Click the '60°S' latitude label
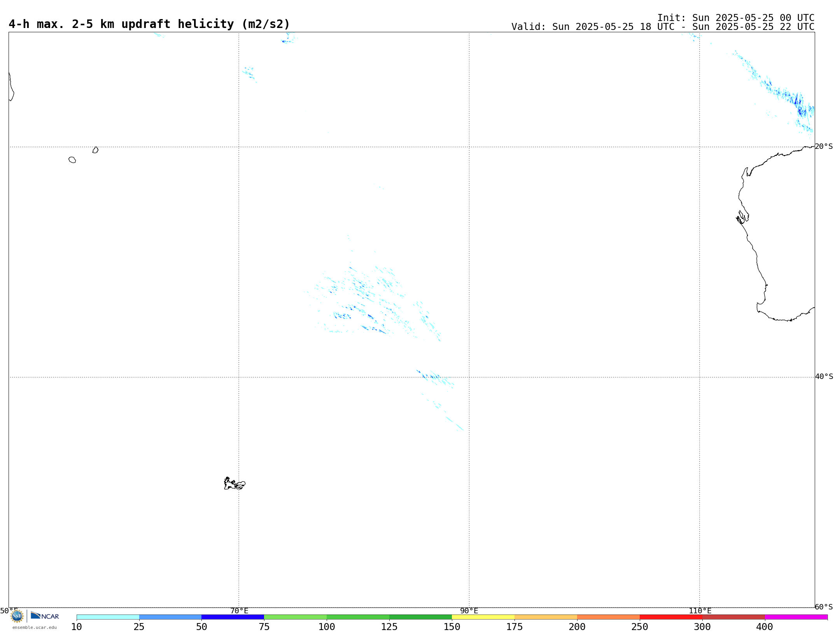Viewport: 840px width, 632px height. [x=824, y=607]
